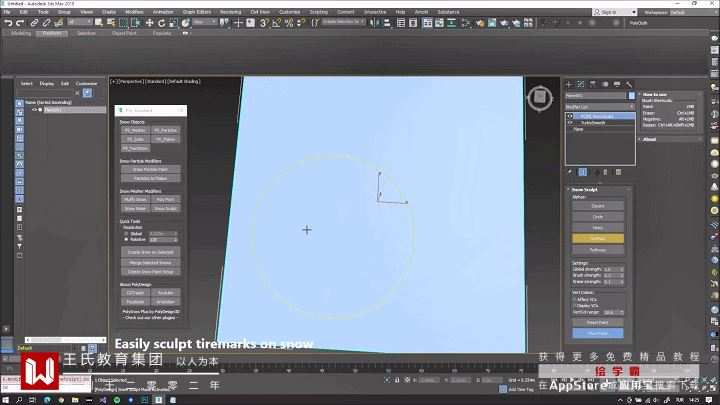Enable the Display VCs checkbox
The image size is (720, 405).
[x=574, y=305]
